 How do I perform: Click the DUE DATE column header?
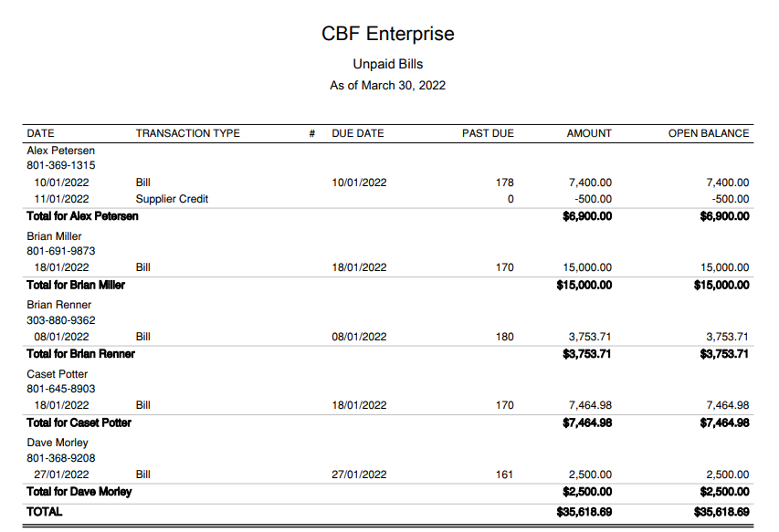(358, 133)
